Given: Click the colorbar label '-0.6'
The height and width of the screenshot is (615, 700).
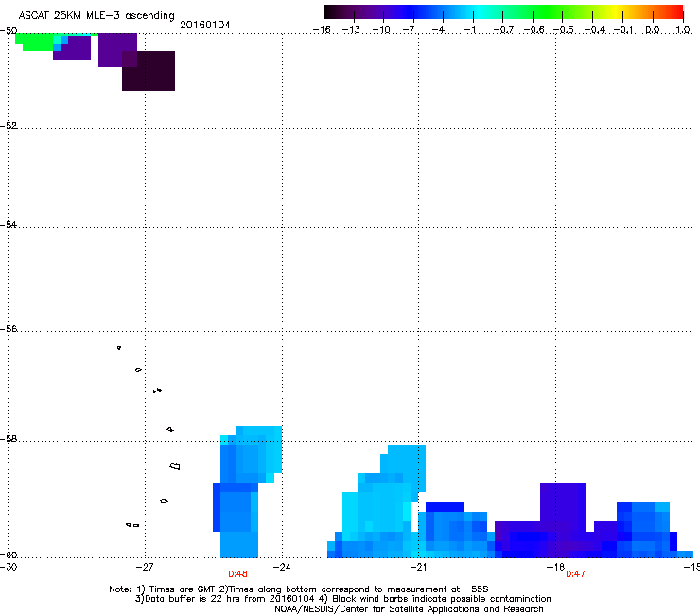Looking at the screenshot, I should 534,30.
